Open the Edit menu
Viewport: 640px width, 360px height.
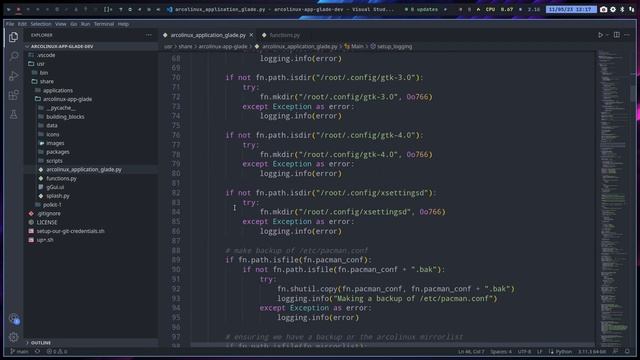(x=22, y=24)
